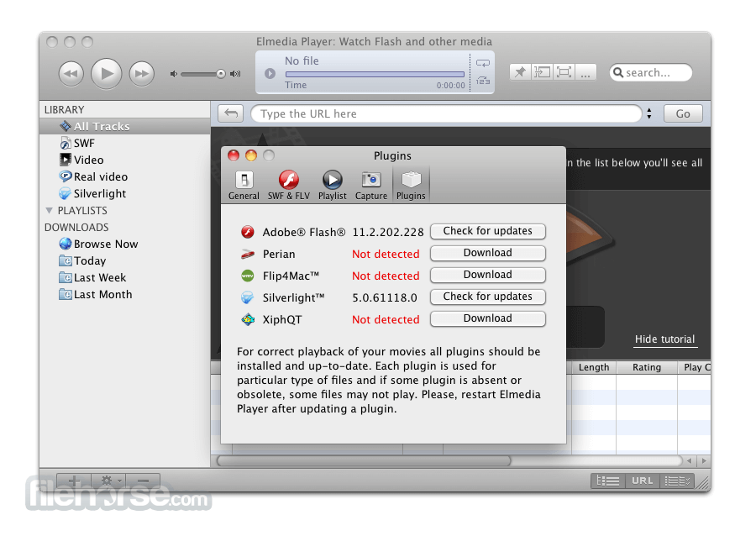756x536 pixels.
Task: Click the Play button in the main player
Action: (x=106, y=74)
